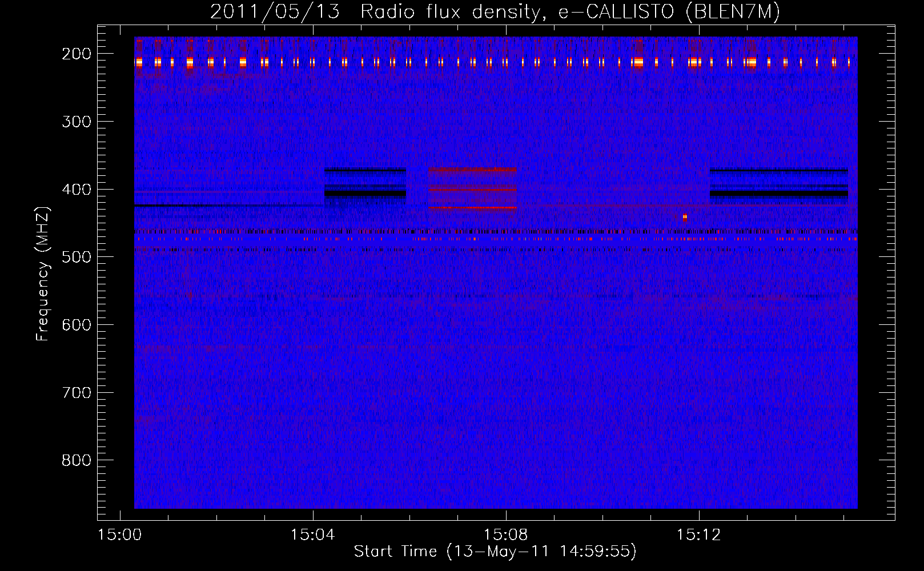Click the 600 frequency tick label
This screenshot has height=571, width=924.
coord(77,325)
